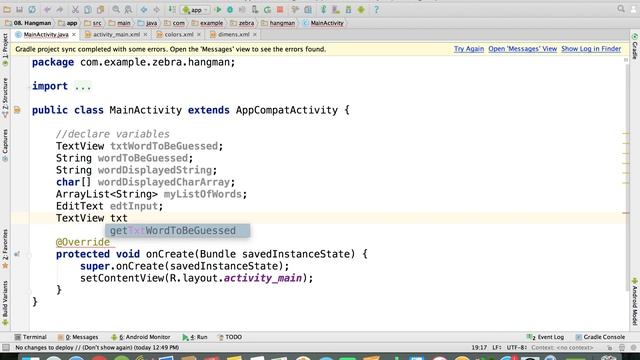Click the Paste icon in toolbar

tap(100, 9)
